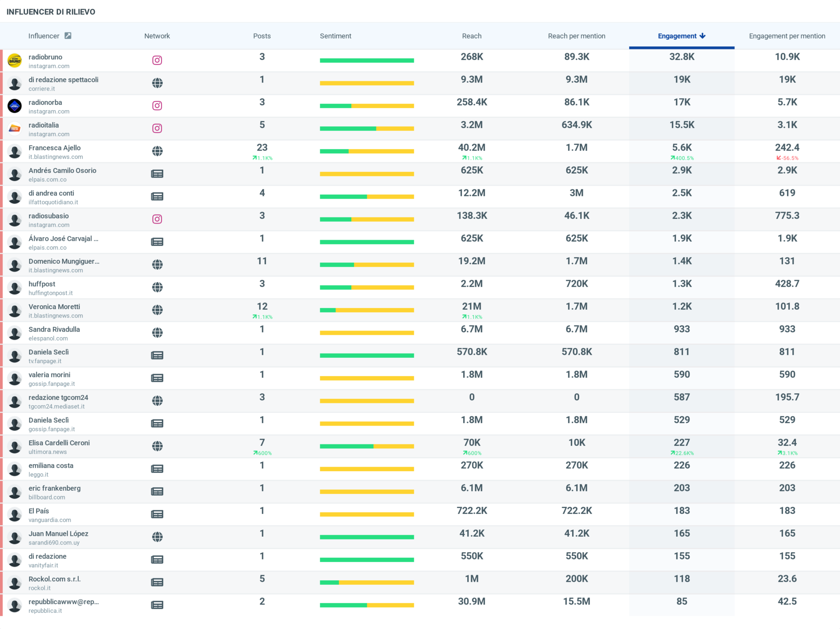Sort table by Influencer column

(44, 36)
